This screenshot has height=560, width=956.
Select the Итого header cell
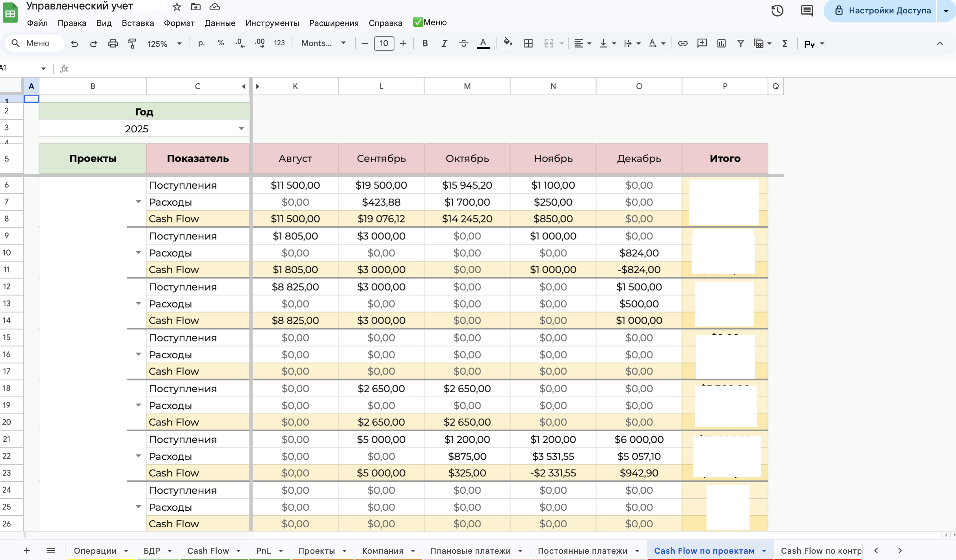pyautogui.click(x=725, y=158)
